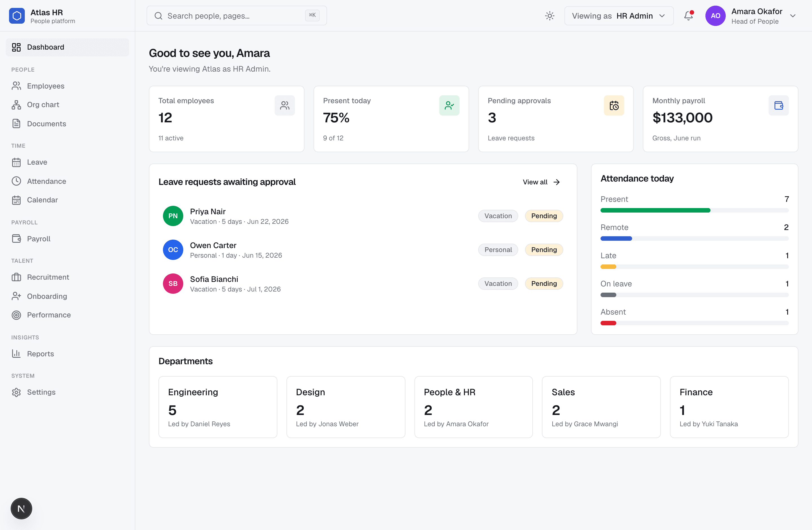Open the Engineering department card

coord(218,407)
